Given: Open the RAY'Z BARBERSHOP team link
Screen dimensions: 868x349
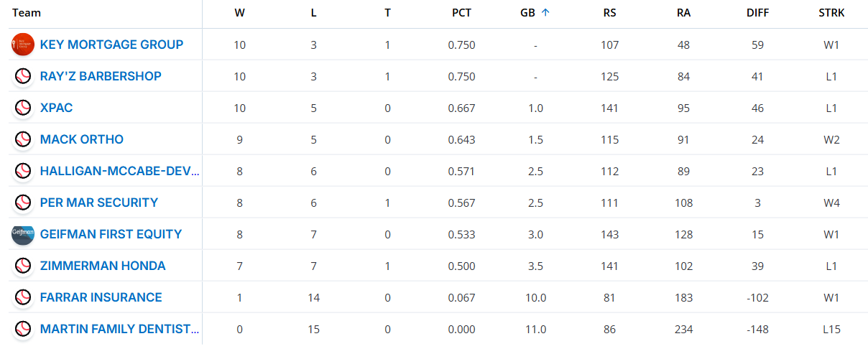Looking at the screenshot, I should point(101,76).
